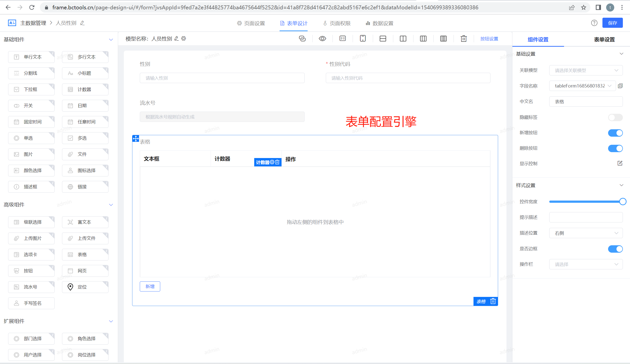Pick the 颜色选择 component
Screen dimensions: 630x364
point(31,171)
